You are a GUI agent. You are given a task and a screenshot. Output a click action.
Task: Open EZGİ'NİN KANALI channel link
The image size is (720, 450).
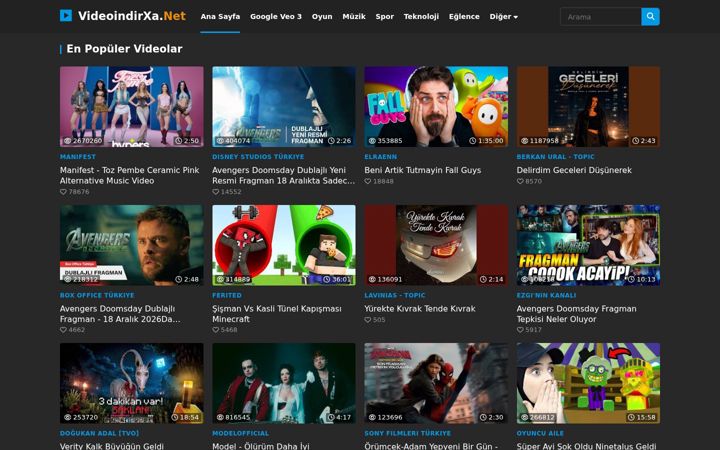click(546, 296)
